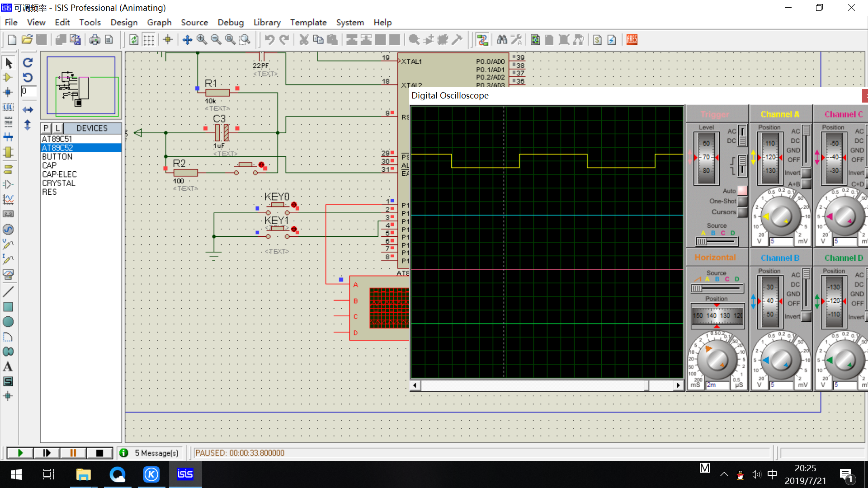This screenshot has height=488, width=868.
Task: Select the 2D Box graphics tool
Action: (8, 307)
